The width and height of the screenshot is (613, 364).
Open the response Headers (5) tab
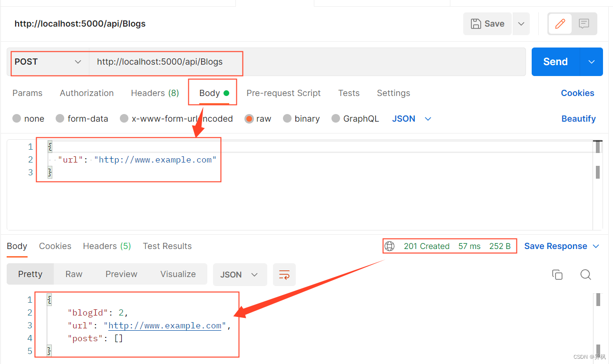point(107,246)
